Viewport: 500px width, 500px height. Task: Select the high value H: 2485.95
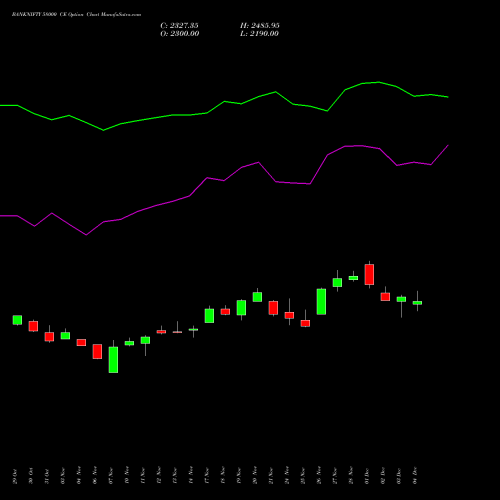pos(260,26)
